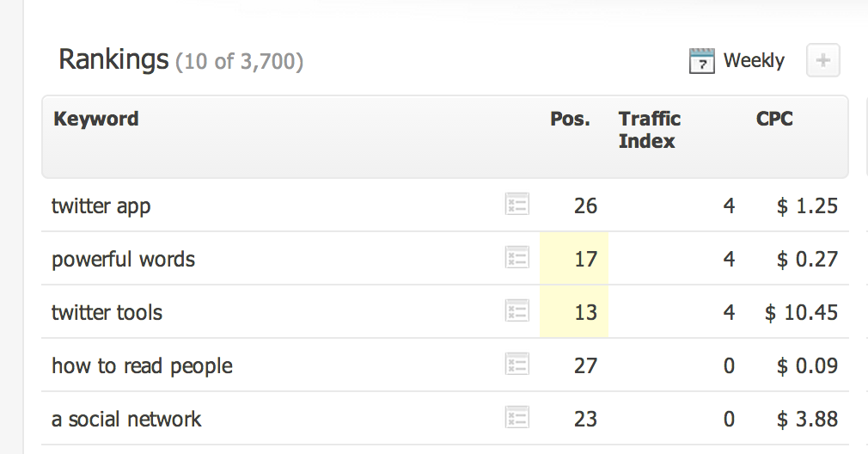This screenshot has width=868, height=454.
Task: Open the Weekly interval selector
Action: coord(754,60)
